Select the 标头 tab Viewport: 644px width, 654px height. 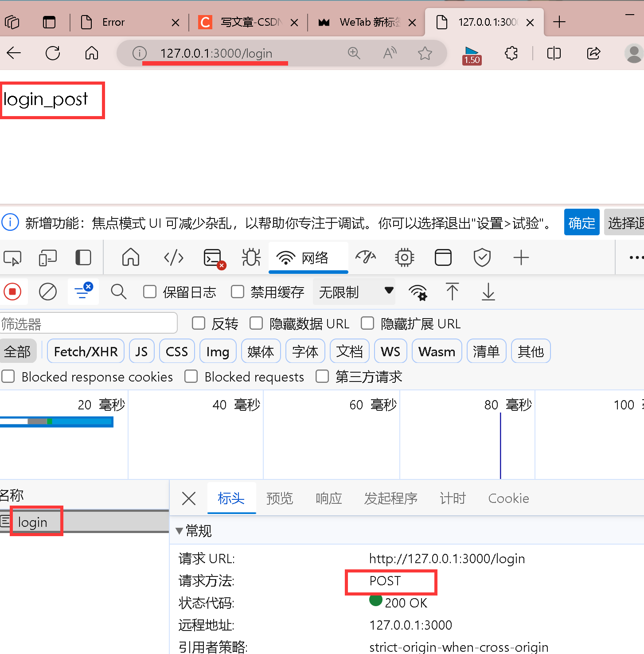pyautogui.click(x=231, y=498)
